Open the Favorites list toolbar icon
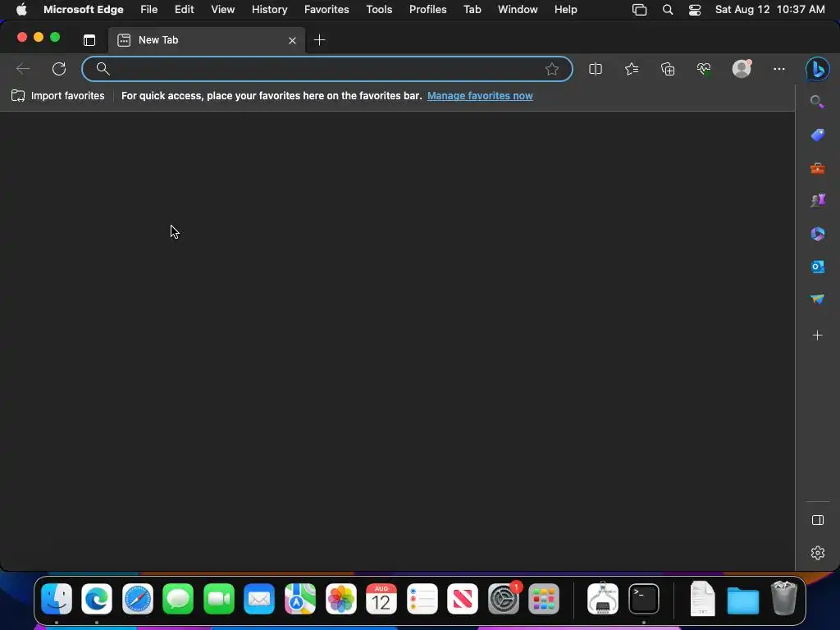Image resolution: width=840 pixels, height=630 pixels. click(x=632, y=69)
